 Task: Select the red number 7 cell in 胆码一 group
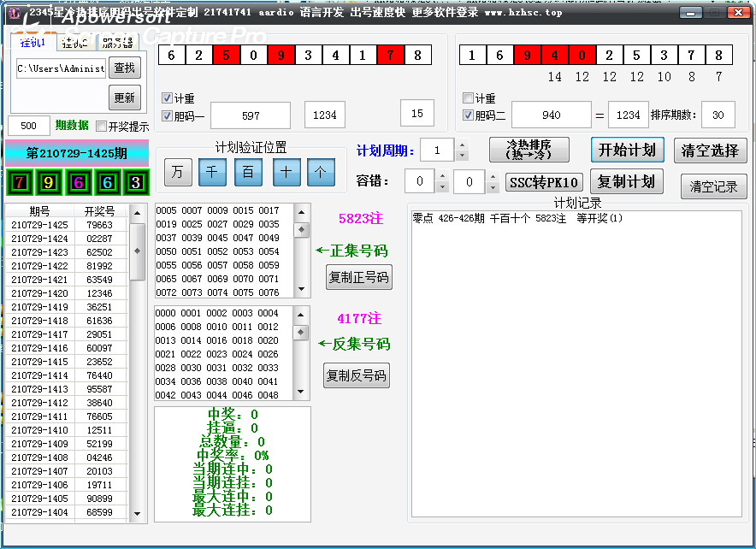[x=390, y=55]
